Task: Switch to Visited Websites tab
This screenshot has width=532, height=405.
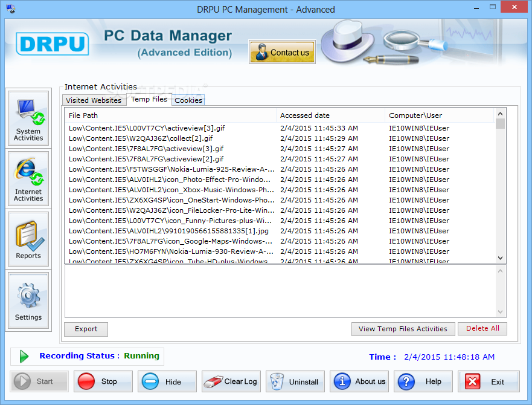Action: 94,100
